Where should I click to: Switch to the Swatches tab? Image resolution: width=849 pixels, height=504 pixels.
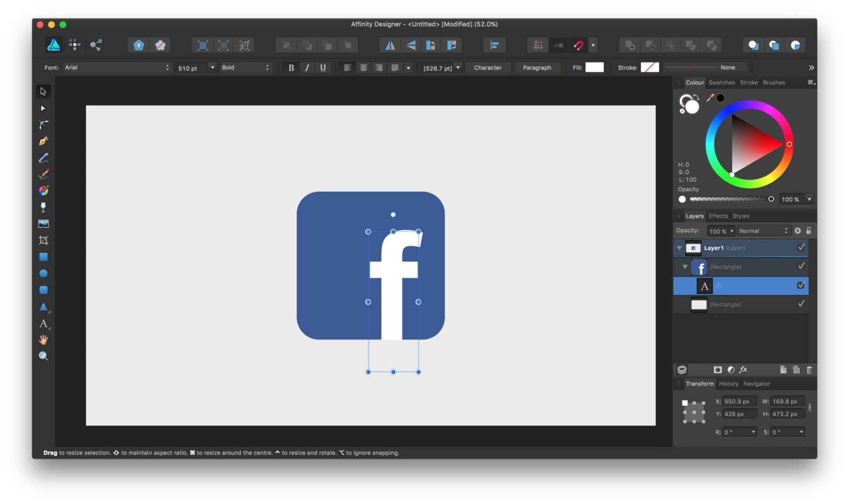point(722,82)
